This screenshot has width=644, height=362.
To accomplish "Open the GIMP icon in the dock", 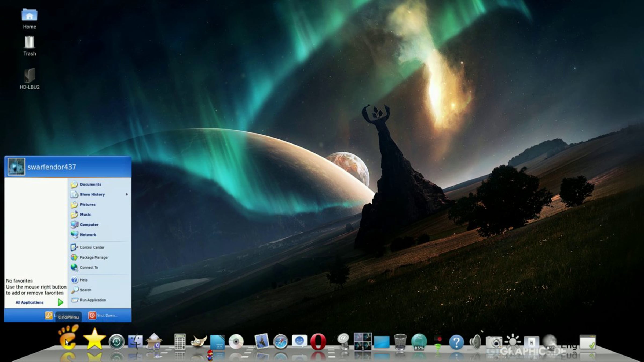I will (199, 342).
